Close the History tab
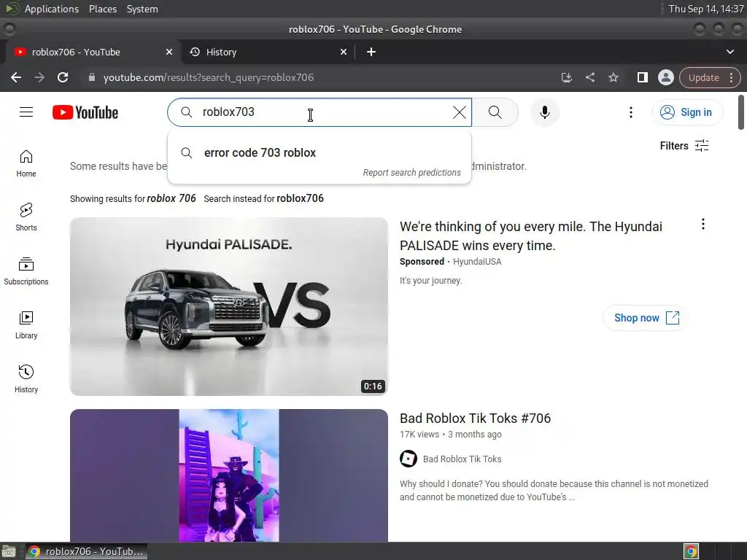This screenshot has width=747, height=560. 344,52
